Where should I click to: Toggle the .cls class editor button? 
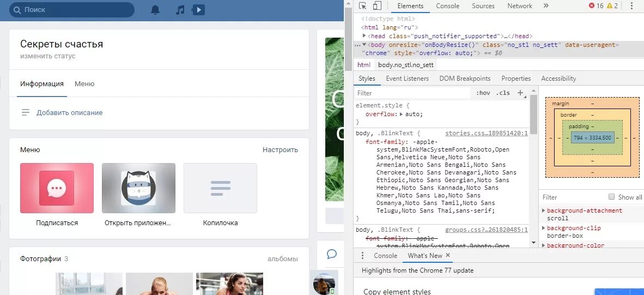coord(503,93)
